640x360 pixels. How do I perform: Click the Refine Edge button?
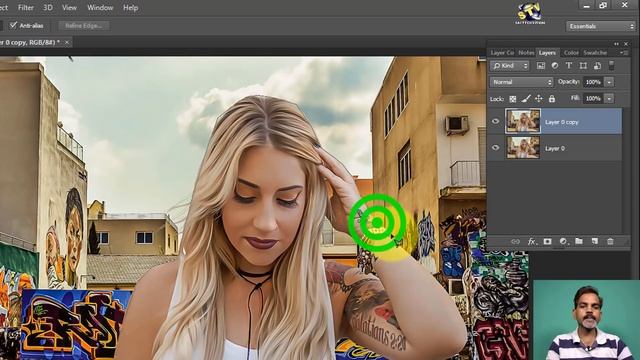pyautogui.click(x=84, y=26)
